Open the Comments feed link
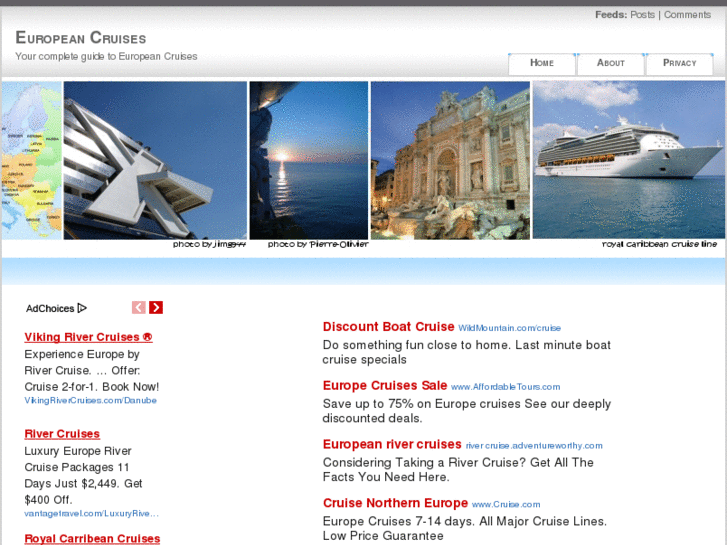The height and width of the screenshot is (545, 727). coord(687,15)
